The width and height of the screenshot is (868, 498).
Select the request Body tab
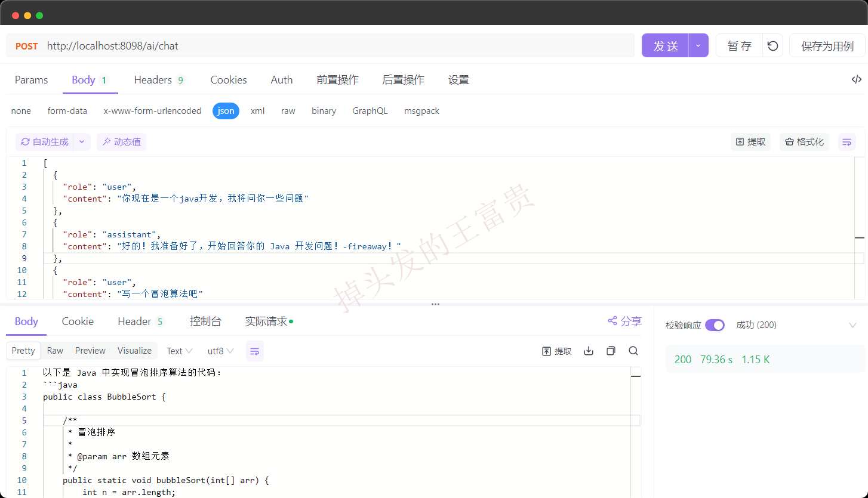coord(90,80)
